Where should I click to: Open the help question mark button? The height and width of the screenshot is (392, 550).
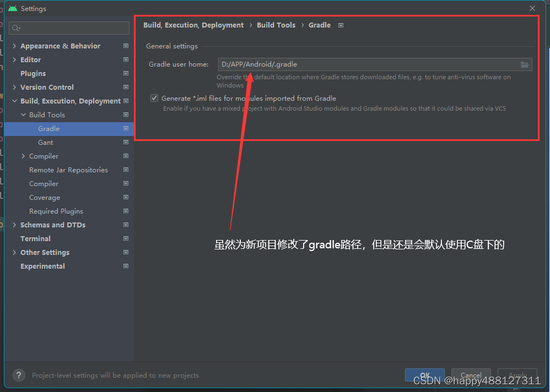(x=19, y=375)
